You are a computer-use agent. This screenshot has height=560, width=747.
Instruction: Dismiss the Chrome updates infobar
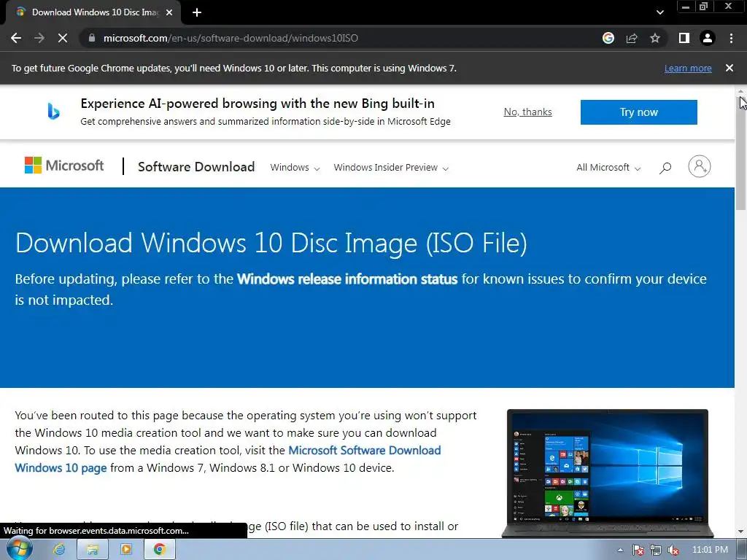tap(729, 68)
